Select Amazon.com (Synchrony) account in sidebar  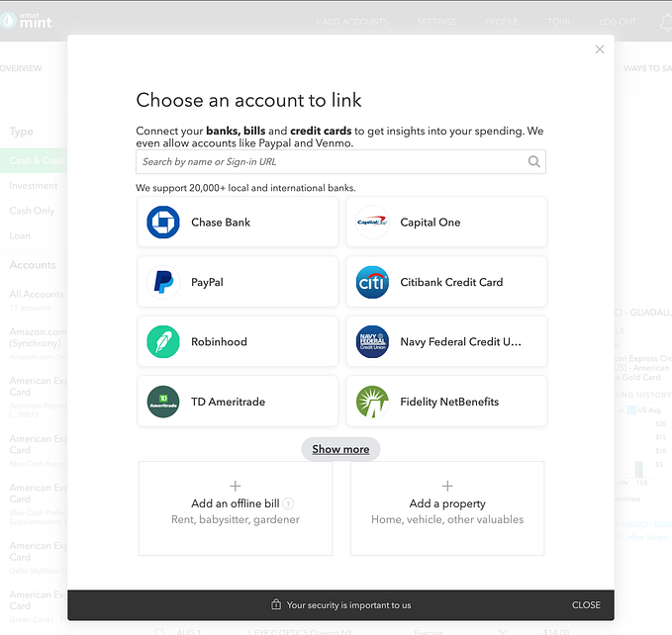click(x=38, y=337)
